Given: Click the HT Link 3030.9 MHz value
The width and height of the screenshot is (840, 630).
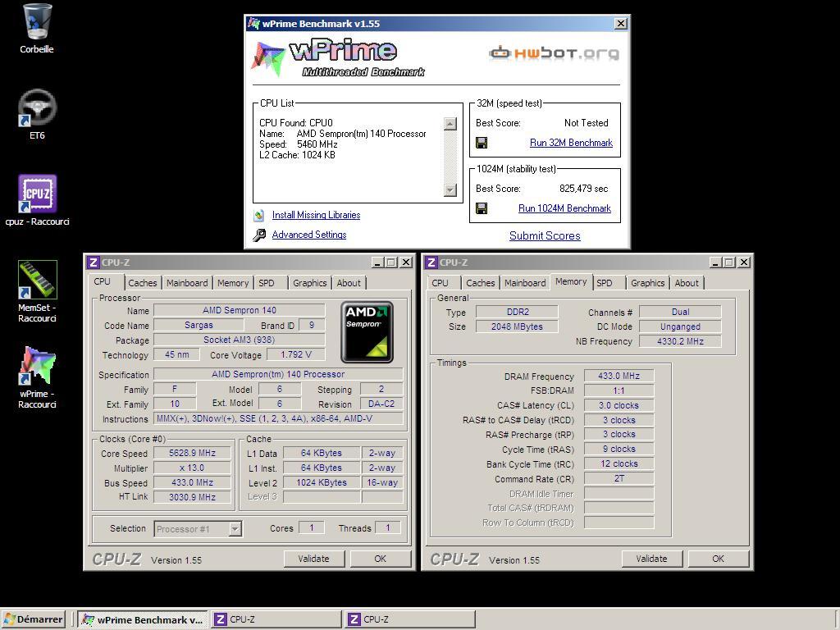Looking at the screenshot, I should (x=192, y=497).
